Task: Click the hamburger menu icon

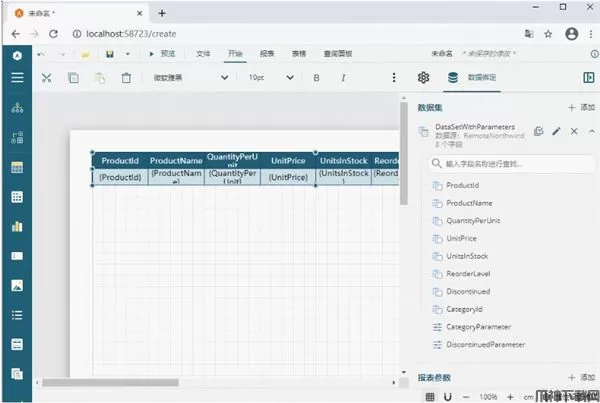Action: (x=16, y=78)
